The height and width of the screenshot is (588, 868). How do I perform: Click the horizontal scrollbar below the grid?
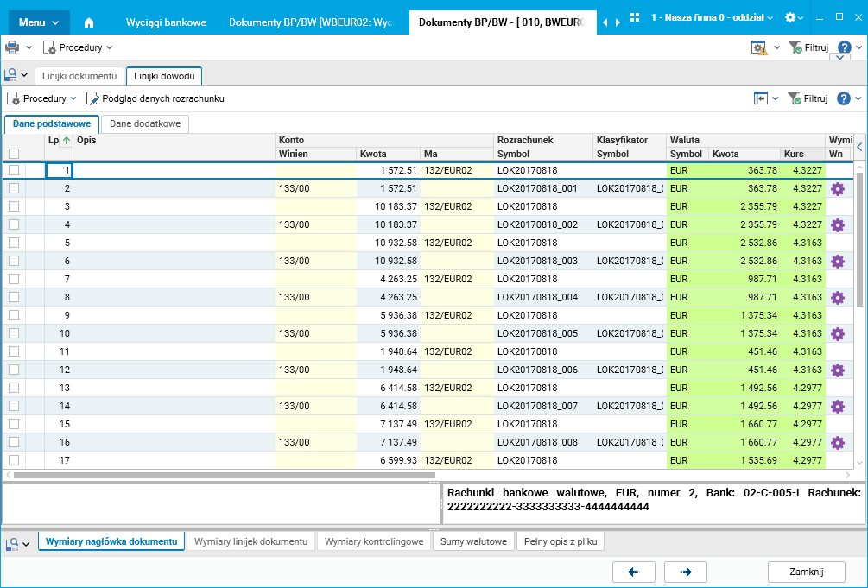click(x=225, y=475)
